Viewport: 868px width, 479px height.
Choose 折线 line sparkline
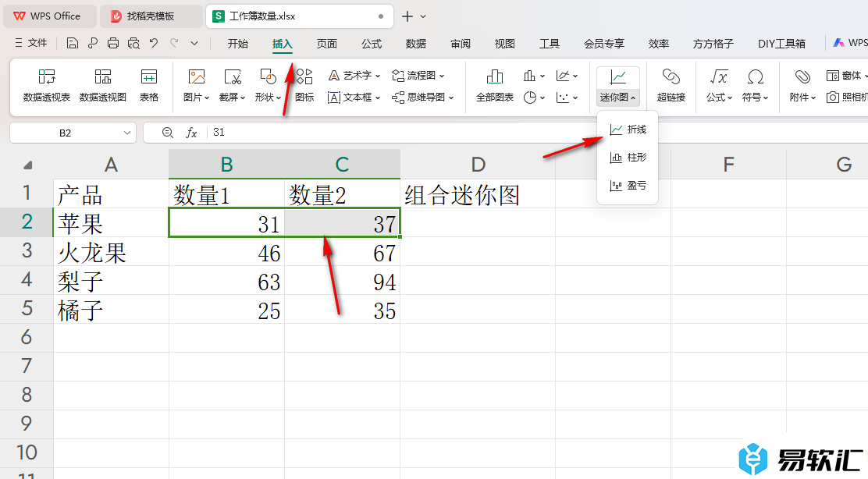[628, 130]
